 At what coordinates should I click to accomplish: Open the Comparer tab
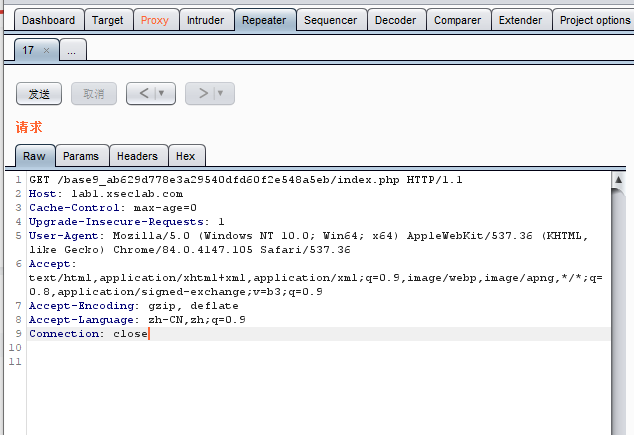(458, 20)
